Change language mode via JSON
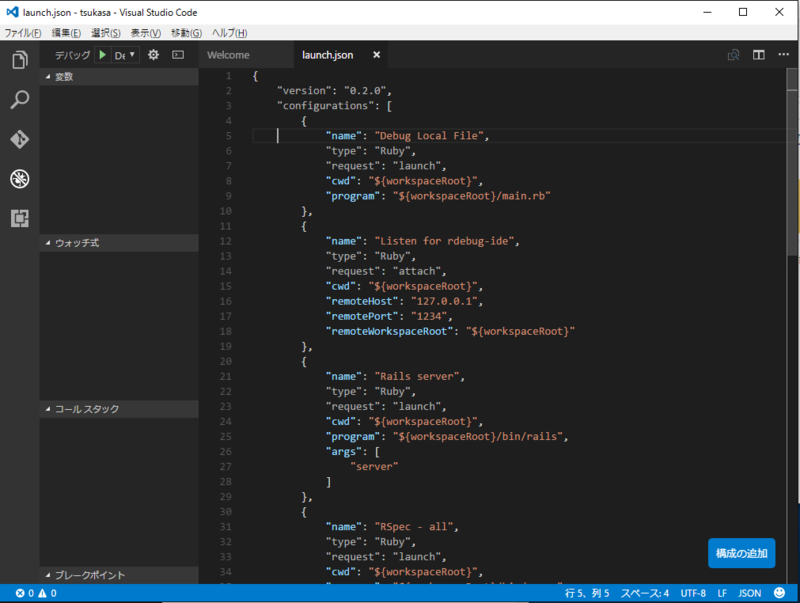 pyautogui.click(x=749, y=593)
